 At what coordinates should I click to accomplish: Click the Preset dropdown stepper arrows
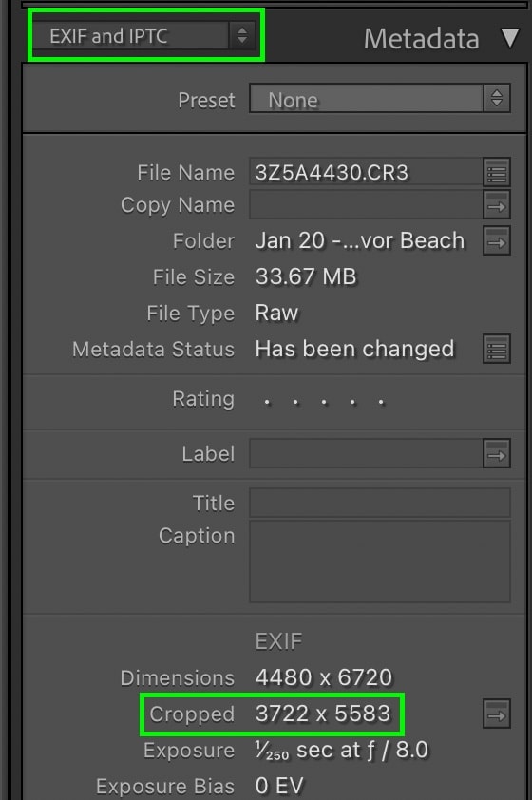(x=496, y=99)
